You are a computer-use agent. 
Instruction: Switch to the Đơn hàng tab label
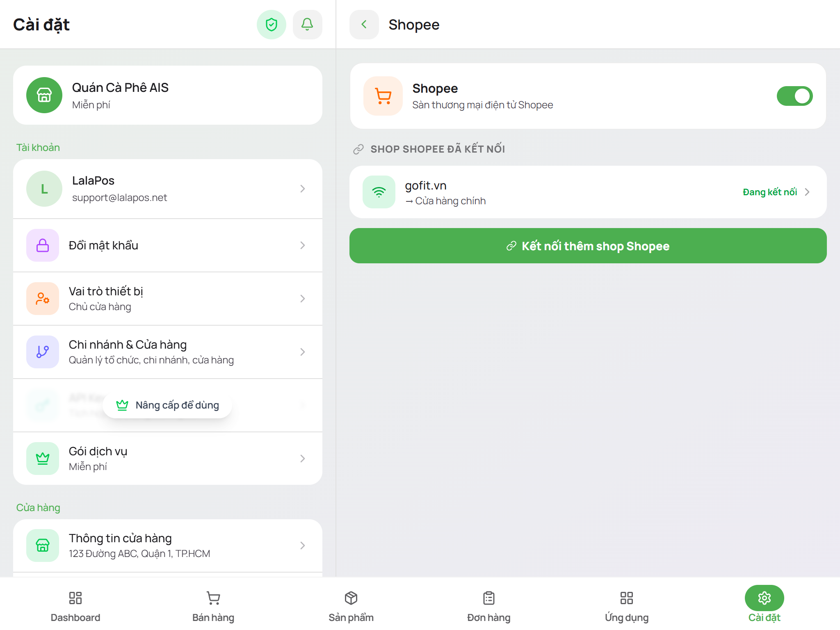(x=489, y=618)
